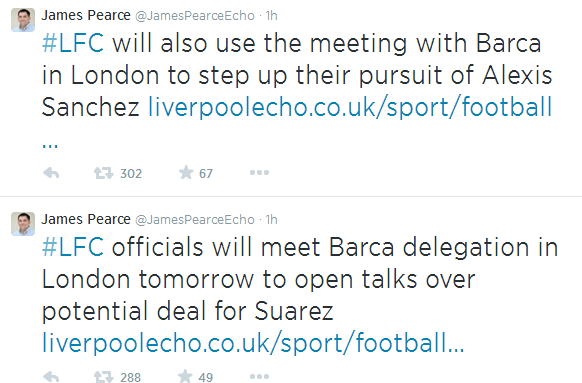The height and width of the screenshot is (383, 582).
Task: Click the 1h timestamp on second tweet
Action: click(271, 220)
